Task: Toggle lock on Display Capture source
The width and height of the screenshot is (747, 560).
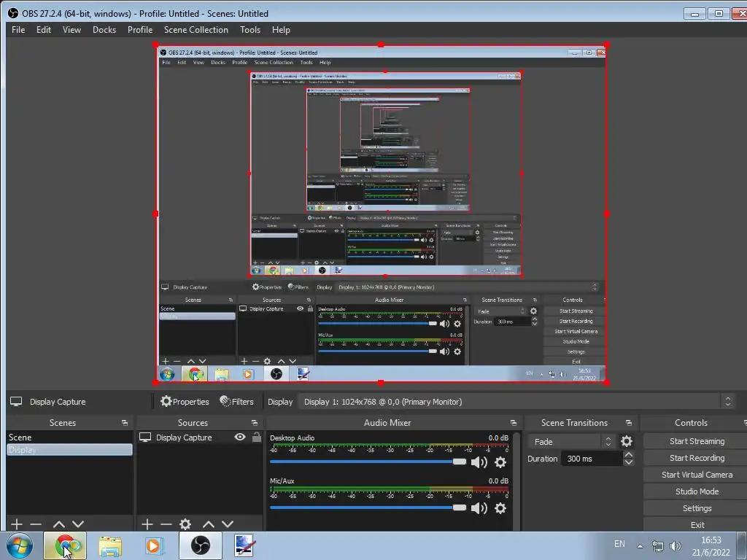Action: [256, 437]
